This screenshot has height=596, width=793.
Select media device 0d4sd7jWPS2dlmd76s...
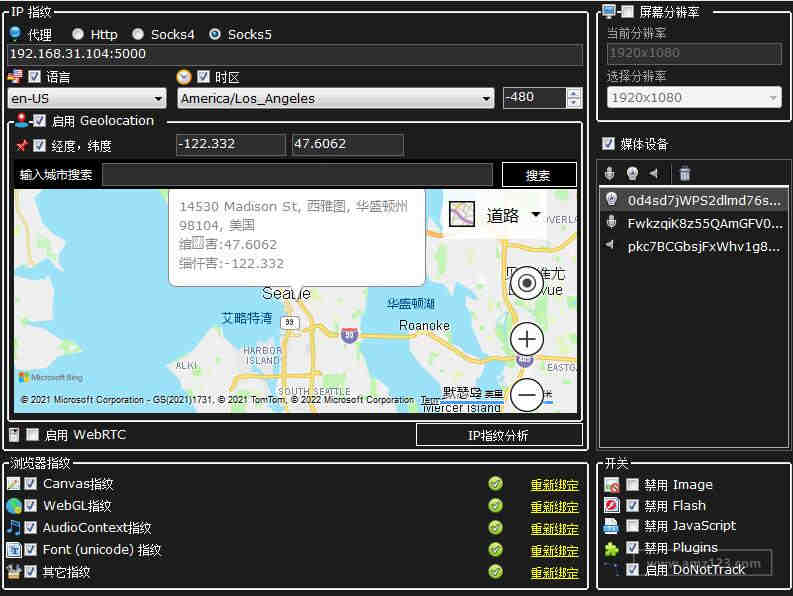coord(693,200)
